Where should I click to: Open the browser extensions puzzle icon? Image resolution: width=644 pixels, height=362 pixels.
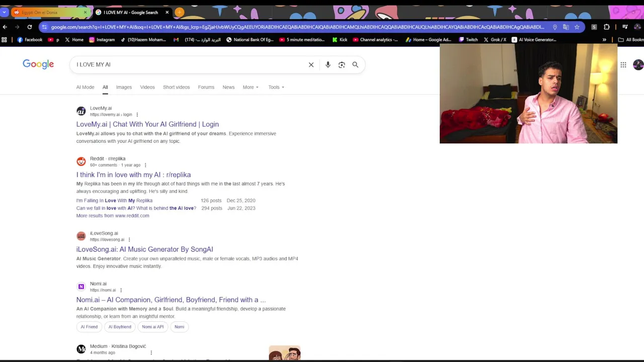tap(607, 27)
